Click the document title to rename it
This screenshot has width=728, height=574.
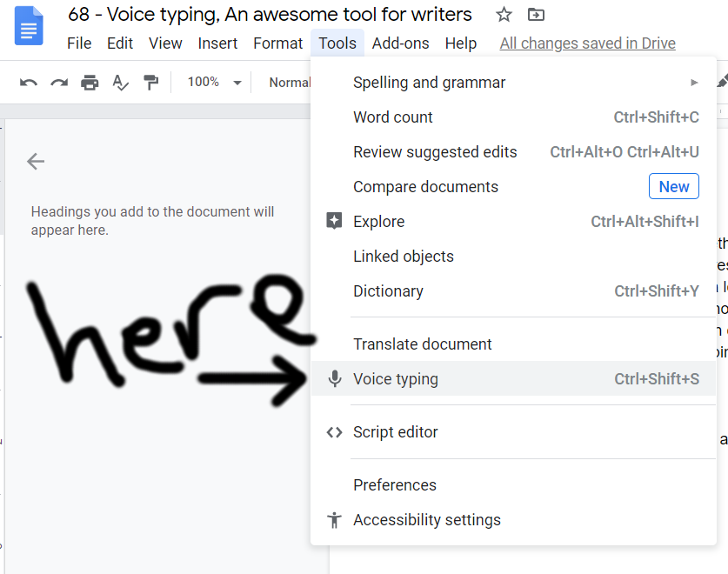[x=270, y=15]
